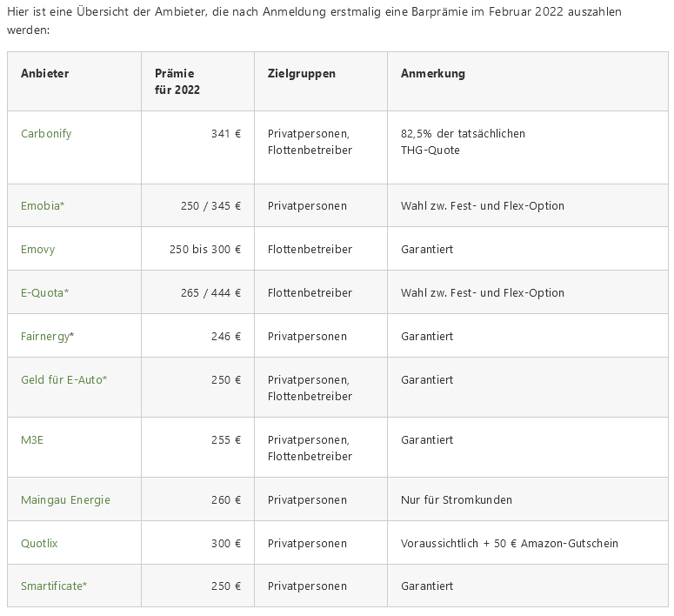Select the 250 bis 300 € cell
The image size is (674, 616).
click(204, 250)
